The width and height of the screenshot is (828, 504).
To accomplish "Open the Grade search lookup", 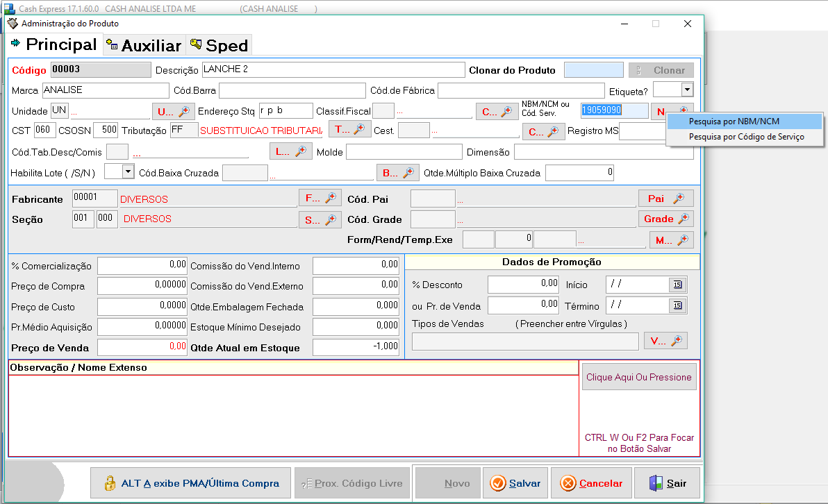I will [665, 219].
